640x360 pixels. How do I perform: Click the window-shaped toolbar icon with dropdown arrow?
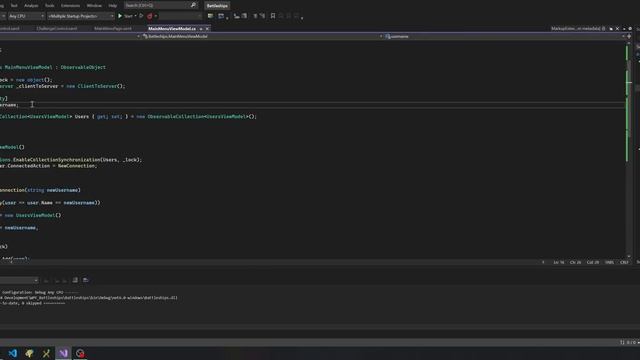222,16
